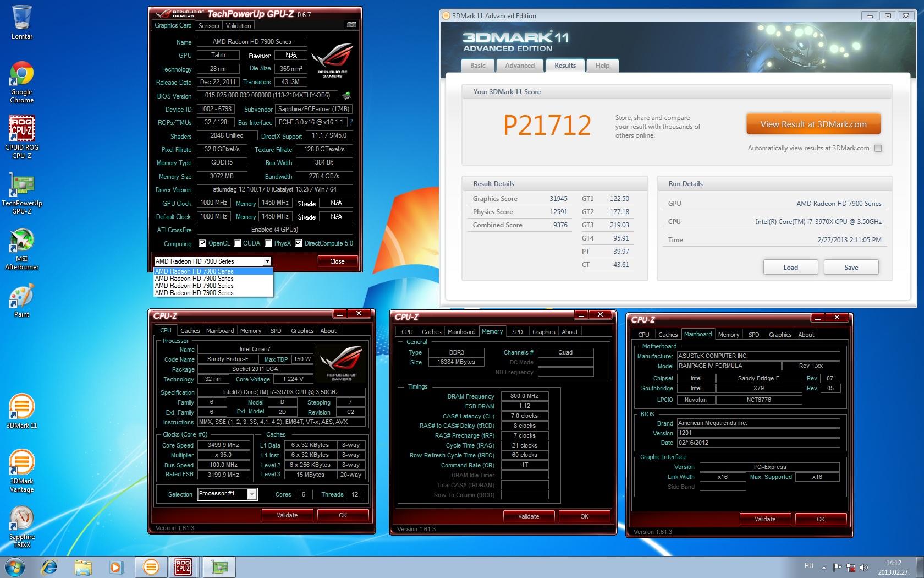Show hidden tray icons arrow
Viewport: 924px width, 578px height.
[824, 568]
